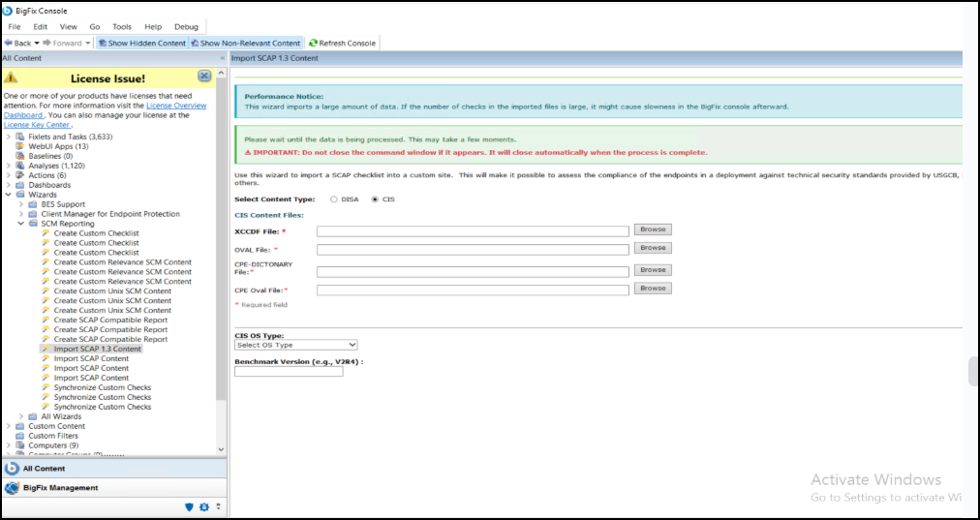The image size is (980, 520).
Task: Click the Back navigation button
Action: [x=17, y=44]
